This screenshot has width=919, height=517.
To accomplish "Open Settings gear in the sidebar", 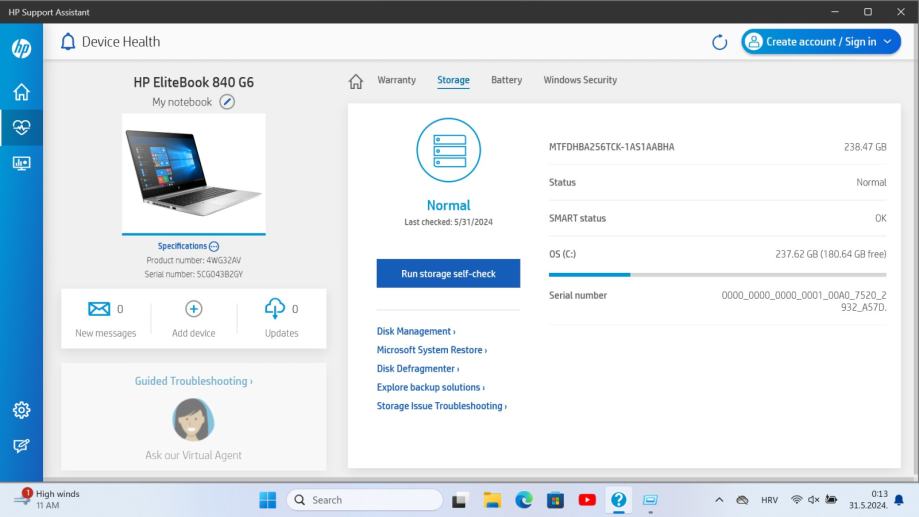I will click(21, 409).
